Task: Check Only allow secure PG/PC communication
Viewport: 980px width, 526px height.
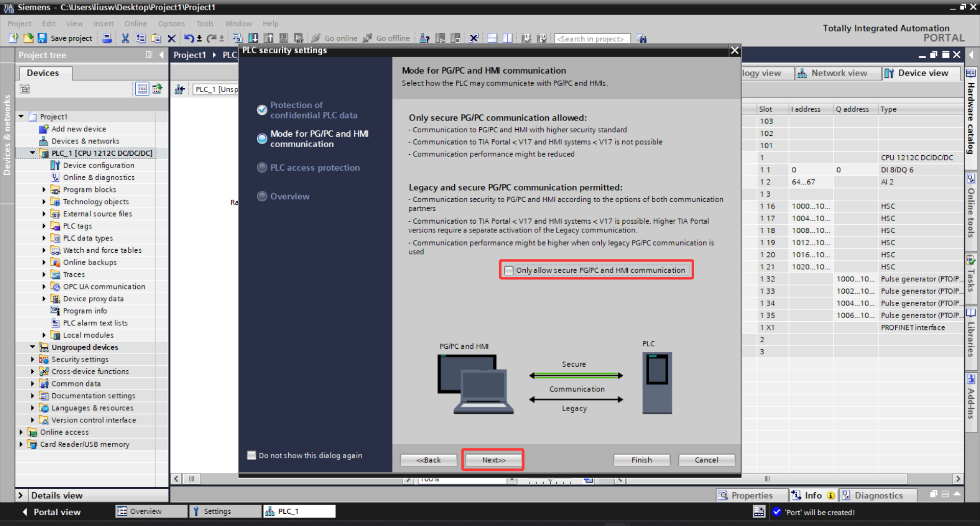Action: [509, 270]
